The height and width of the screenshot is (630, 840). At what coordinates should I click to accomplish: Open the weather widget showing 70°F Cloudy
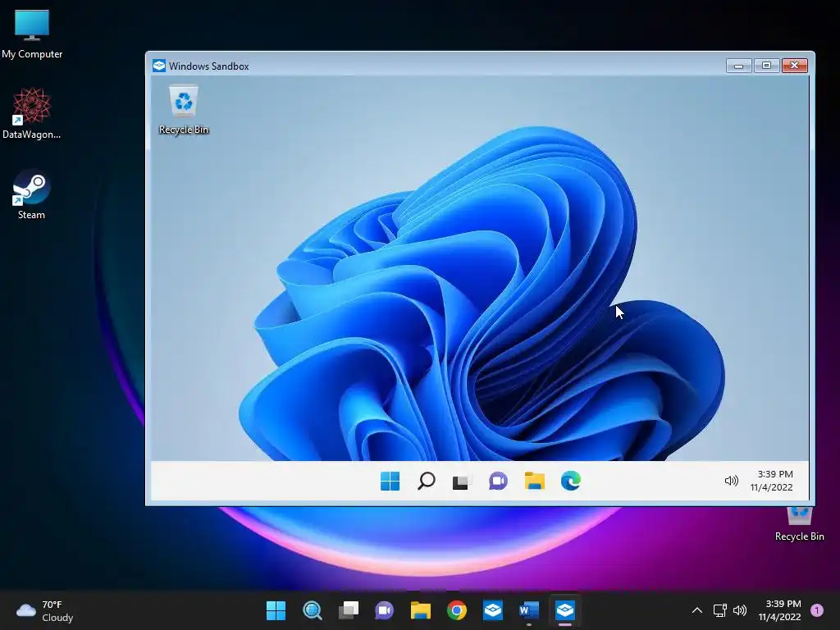coord(45,610)
